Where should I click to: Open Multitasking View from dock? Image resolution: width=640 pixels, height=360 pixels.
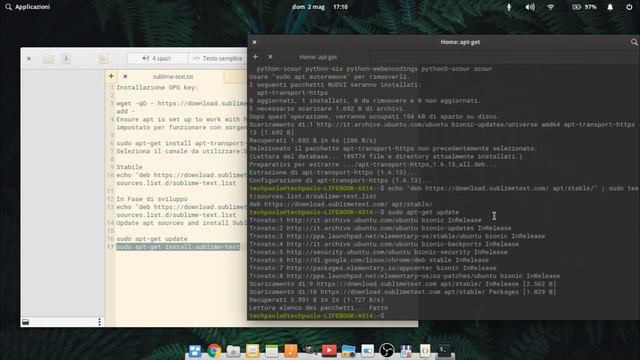195,351
